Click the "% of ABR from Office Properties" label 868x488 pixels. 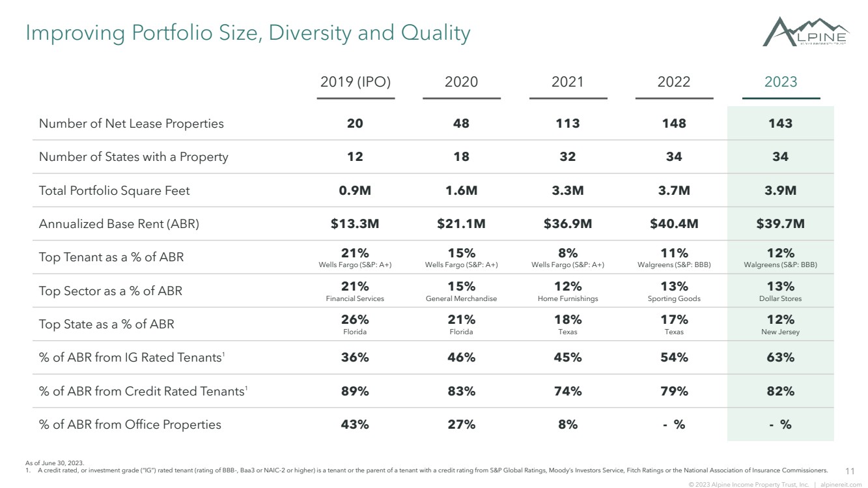point(130,424)
